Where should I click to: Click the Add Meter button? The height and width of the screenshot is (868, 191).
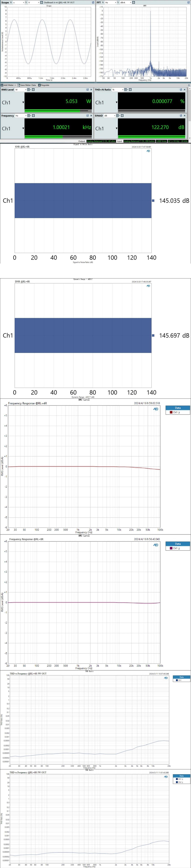(7, 85)
